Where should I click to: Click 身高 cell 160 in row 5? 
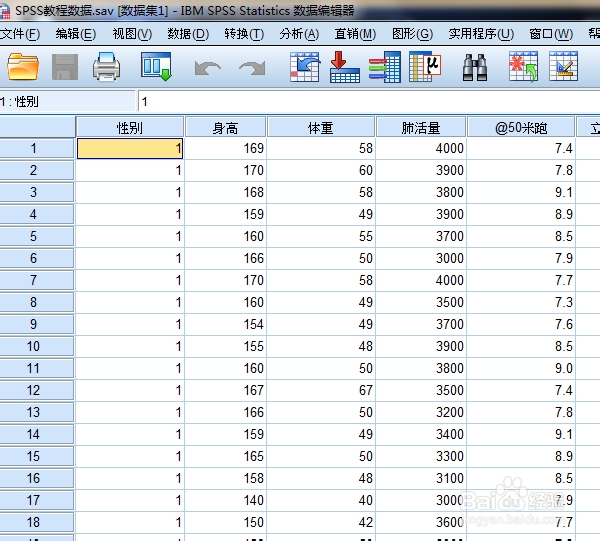tap(225, 236)
